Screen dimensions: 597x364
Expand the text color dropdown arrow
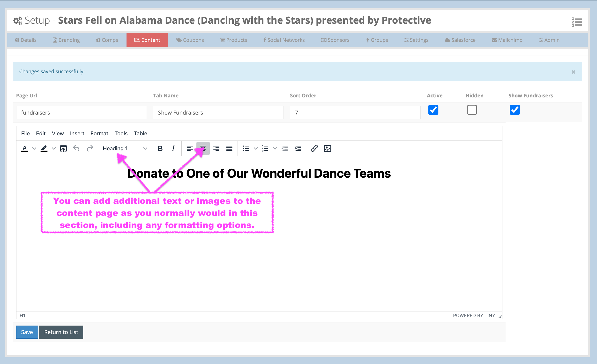tap(34, 148)
